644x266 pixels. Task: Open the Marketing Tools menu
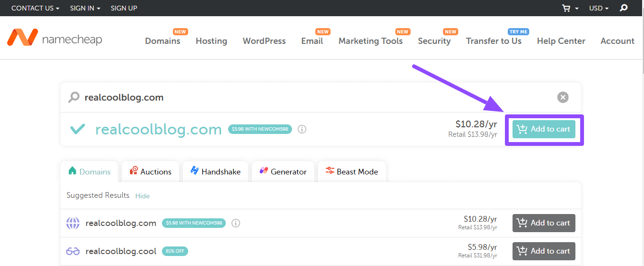pos(371,41)
